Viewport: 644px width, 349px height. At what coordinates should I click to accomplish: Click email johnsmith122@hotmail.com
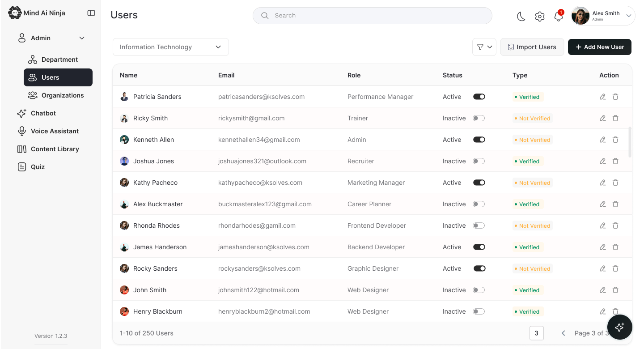click(258, 290)
